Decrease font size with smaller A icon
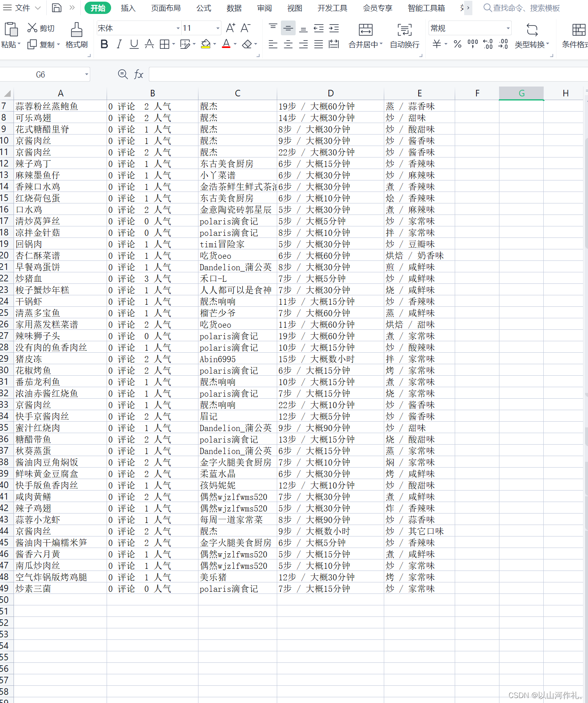Screen dimensions: 588x703 tap(245, 28)
